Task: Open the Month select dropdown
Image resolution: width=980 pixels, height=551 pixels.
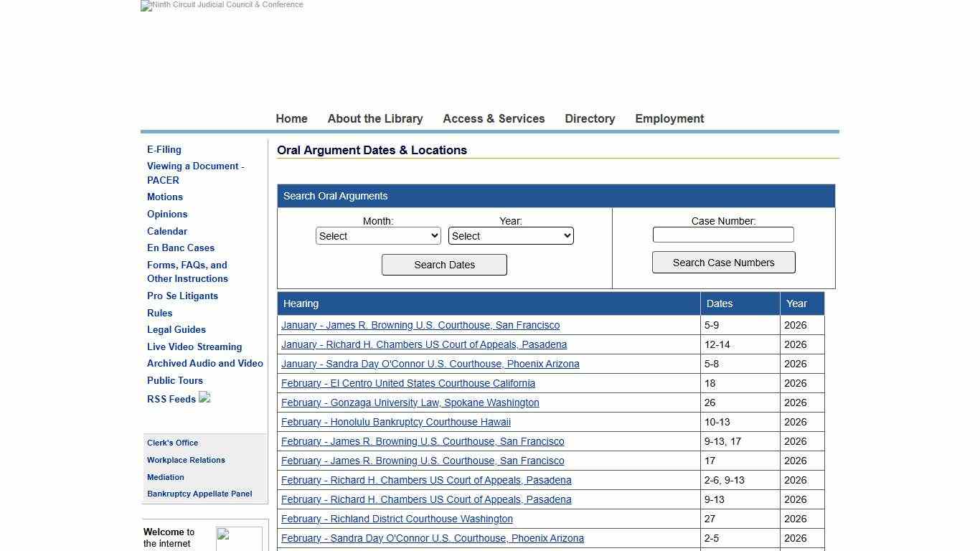Action: tap(378, 235)
